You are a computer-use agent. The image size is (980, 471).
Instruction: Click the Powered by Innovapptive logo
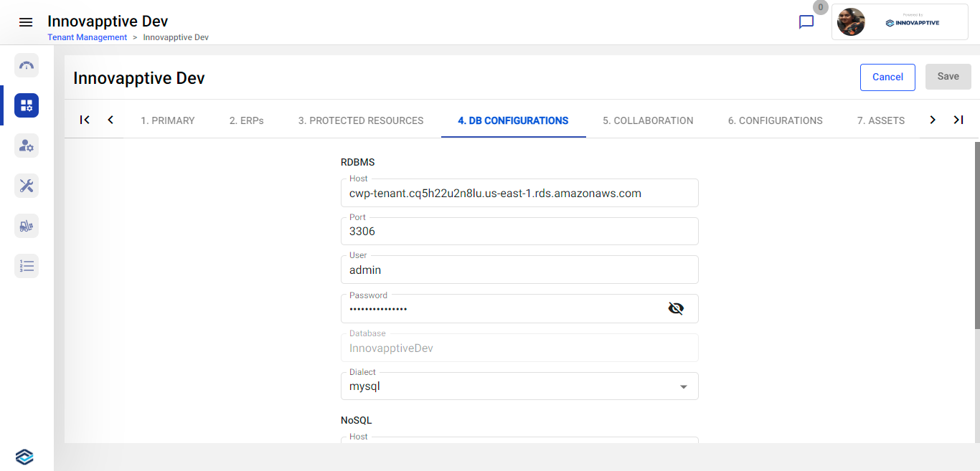pos(913,22)
